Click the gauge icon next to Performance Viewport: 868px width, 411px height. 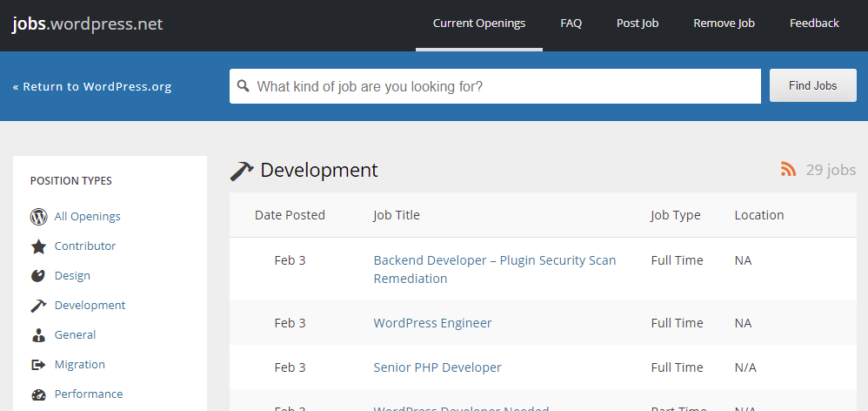[38, 394]
